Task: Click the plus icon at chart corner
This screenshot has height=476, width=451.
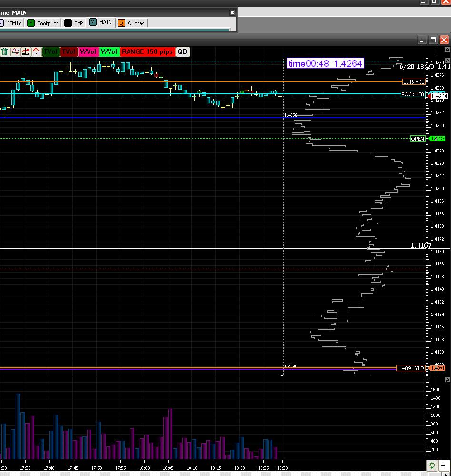Action: coord(443,466)
